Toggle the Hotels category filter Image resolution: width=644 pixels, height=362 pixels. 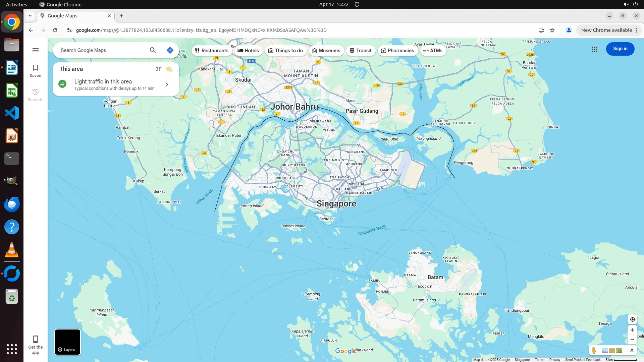pos(248,51)
